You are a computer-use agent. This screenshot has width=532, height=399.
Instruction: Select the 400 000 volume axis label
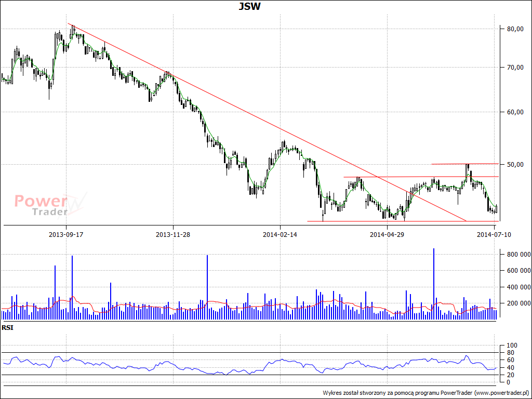[518, 287]
